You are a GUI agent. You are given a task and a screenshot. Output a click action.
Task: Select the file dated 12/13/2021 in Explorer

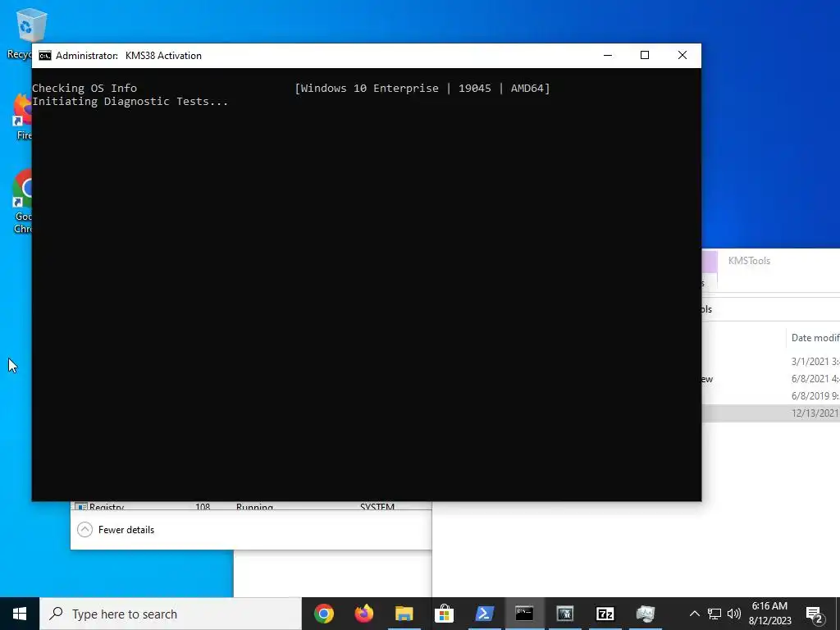[x=771, y=413]
